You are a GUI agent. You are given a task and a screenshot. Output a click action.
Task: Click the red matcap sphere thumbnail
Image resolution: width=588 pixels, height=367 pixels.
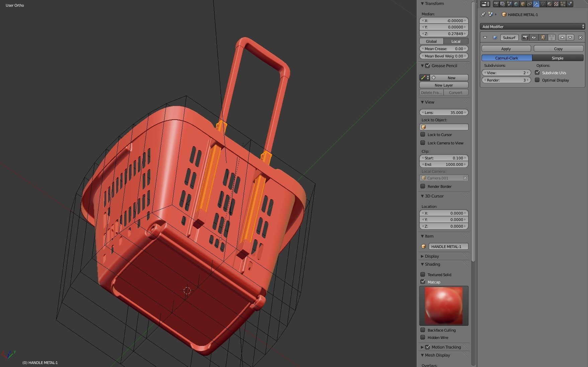(x=444, y=306)
